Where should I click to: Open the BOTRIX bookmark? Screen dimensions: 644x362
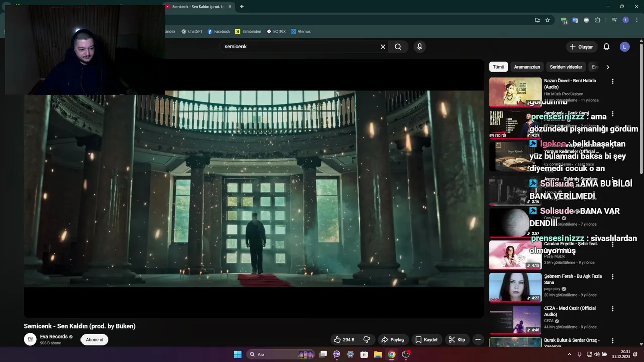click(276, 31)
